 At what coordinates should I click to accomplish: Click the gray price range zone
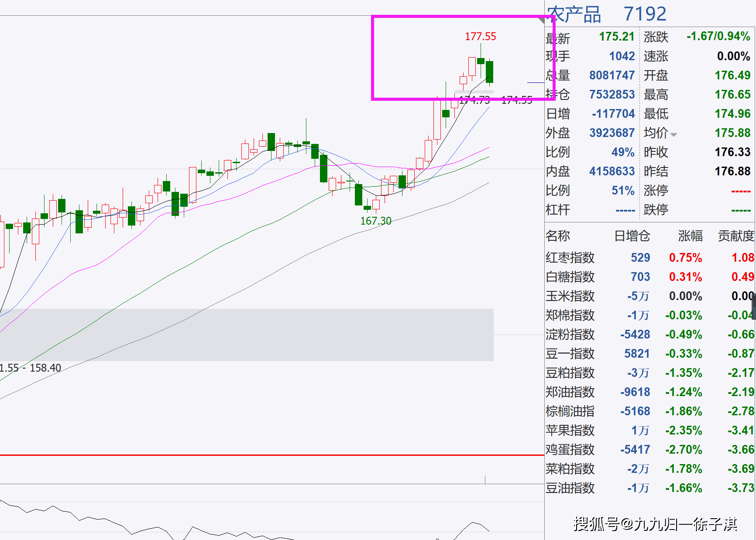coord(247,335)
